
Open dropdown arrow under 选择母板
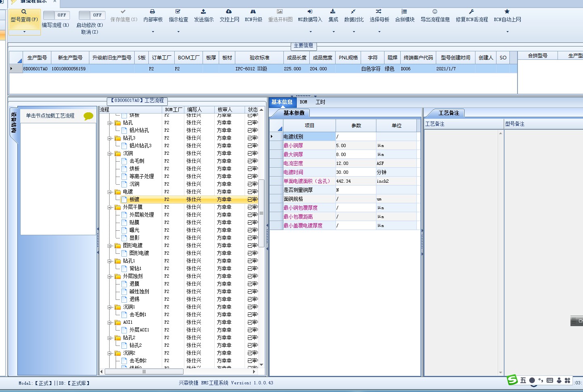point(379,32)
